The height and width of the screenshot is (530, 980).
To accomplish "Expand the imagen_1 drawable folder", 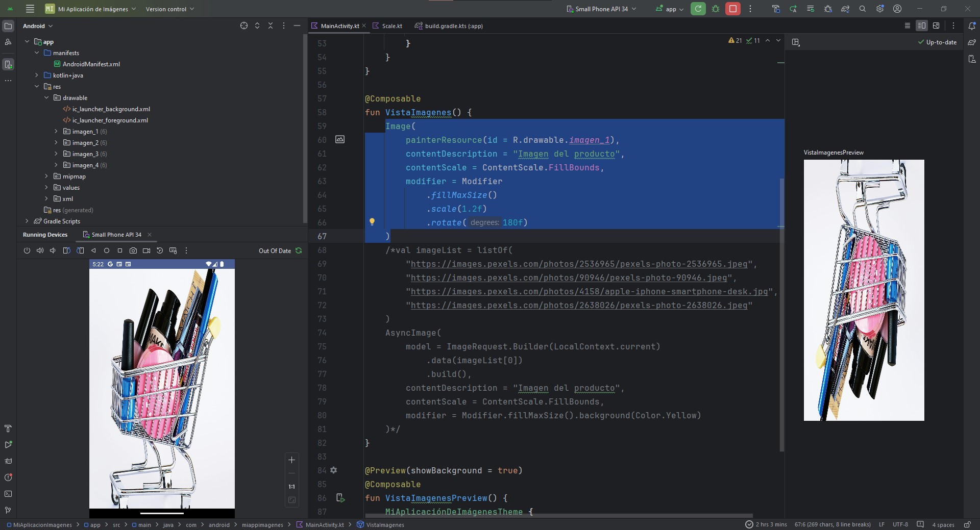I will pos(56,132).
